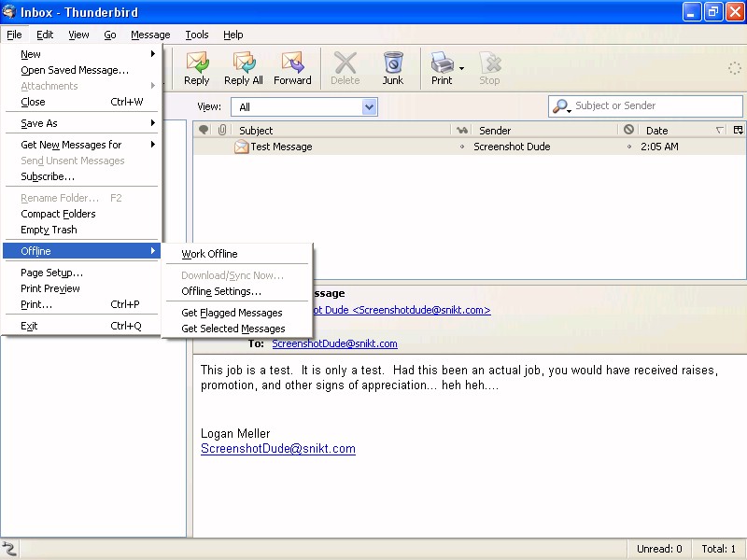
Task: Toggle read status dot of Test Message
Action: coord(461,147)
